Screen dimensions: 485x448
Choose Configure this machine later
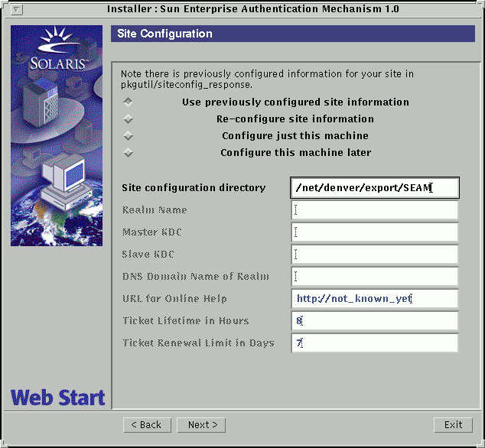pyautogui.click(x=128, y=152)
